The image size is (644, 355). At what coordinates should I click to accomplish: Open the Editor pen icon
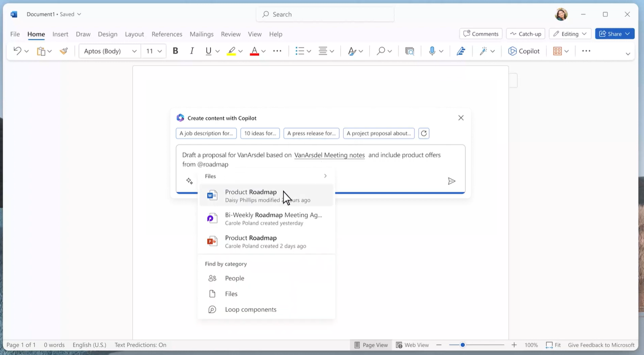pyautogui.click(x=461, y=51)
